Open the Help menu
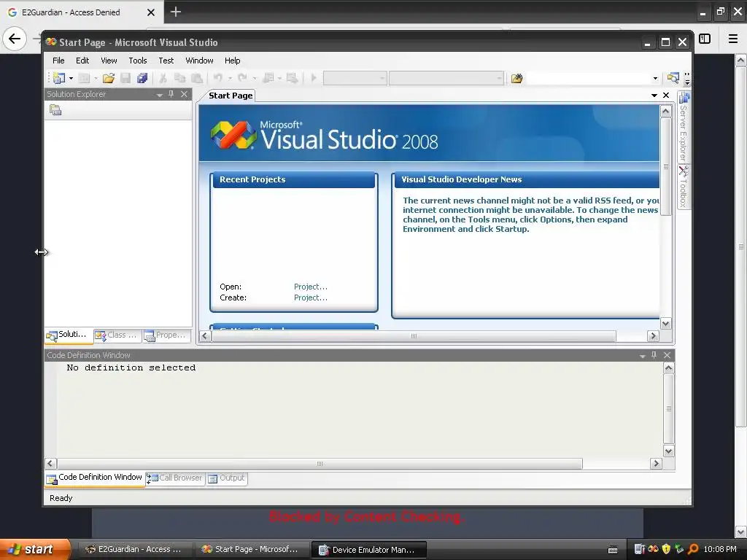Image resolution: width=747 pixels, height=560 pixels. click(x=232, y=61)
